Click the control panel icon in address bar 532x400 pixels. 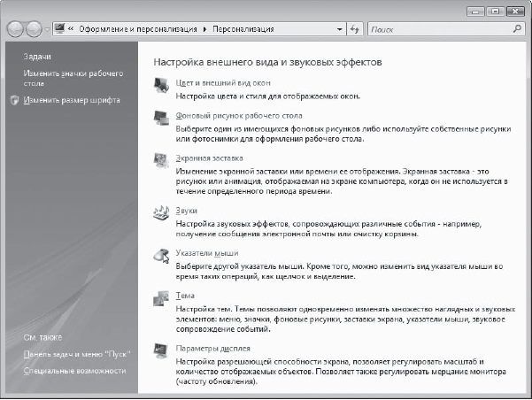click(x=59, y=28)
